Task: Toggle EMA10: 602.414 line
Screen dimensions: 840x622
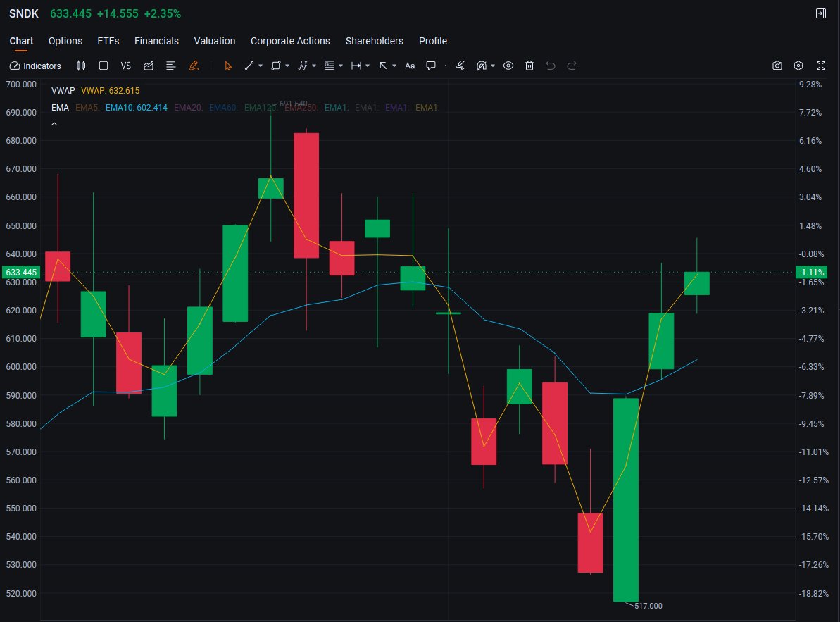Action: point(137,108)
